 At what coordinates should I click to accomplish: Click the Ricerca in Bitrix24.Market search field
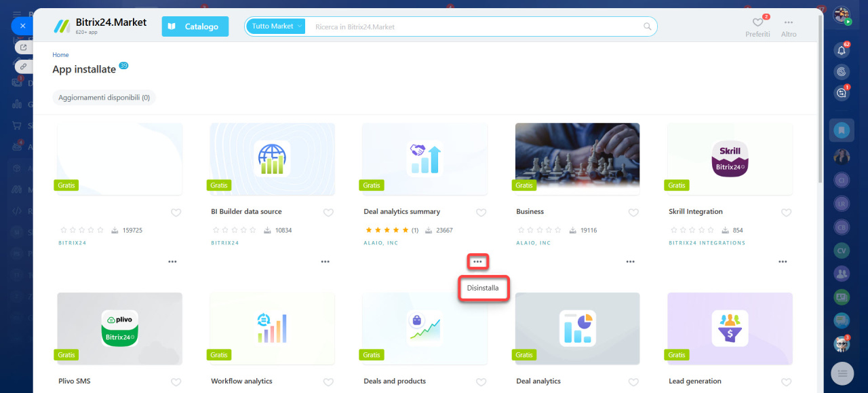475,26
